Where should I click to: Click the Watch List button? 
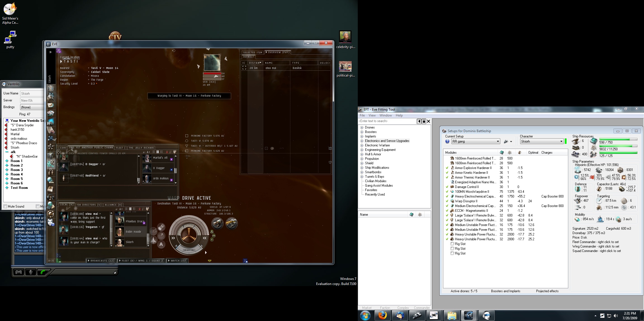point(177,261)
